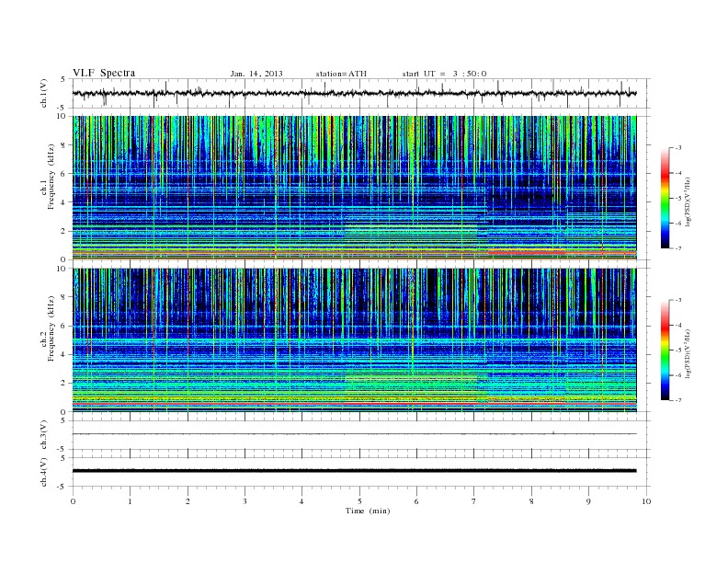Screen dimensions: 728x563
Task: Click the ch.4(V) axis label
Action: coord(44,472)
